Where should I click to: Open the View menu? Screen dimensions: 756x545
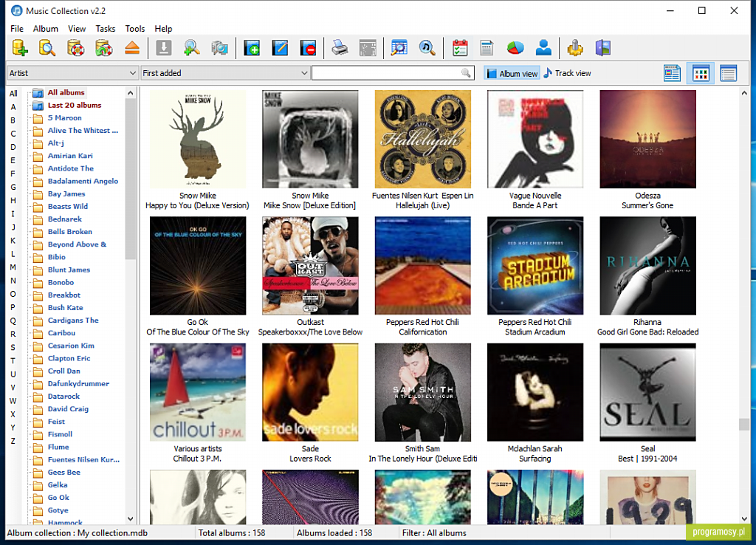[77, 29]
